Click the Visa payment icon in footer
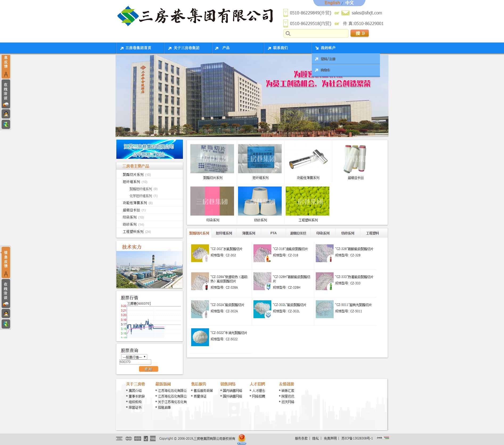The image size is (504, 445). (119, 438)
